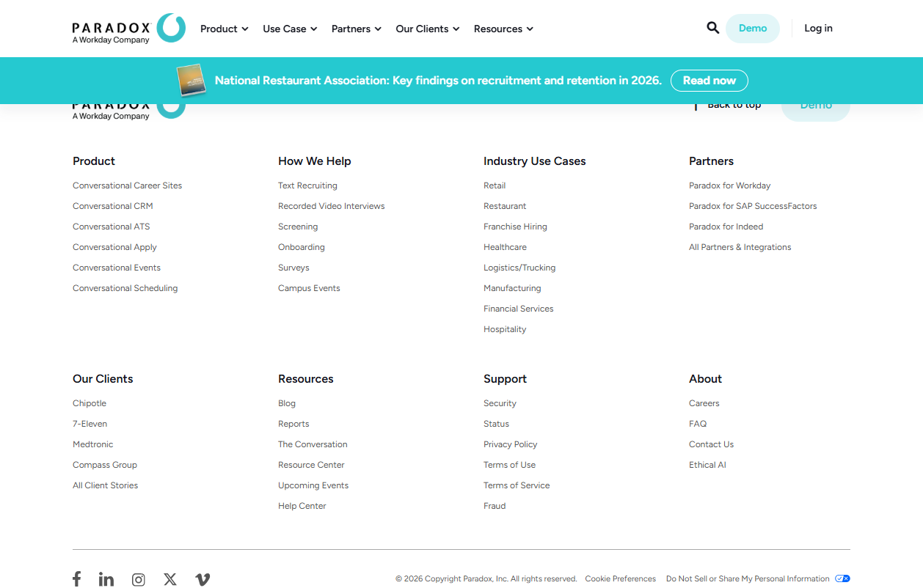Open Paradox for SAP SuccessFactors link
923x588 pixels.
point(753,206)
